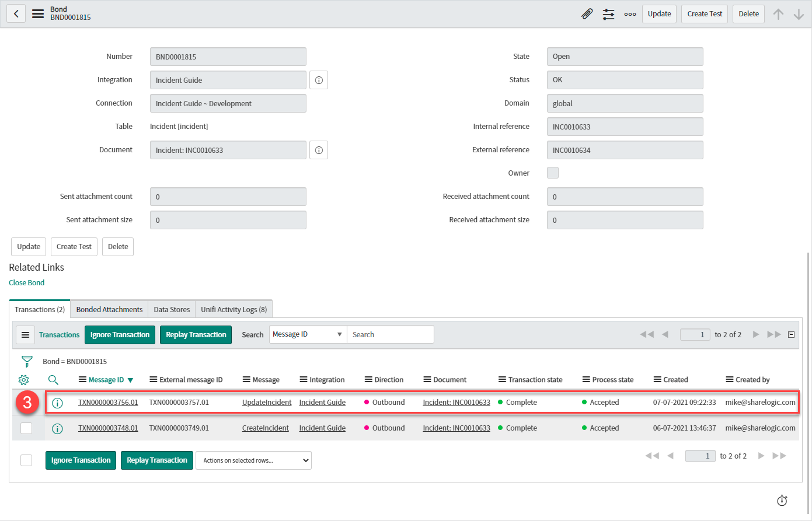Click the paperclip attachments icon
The height and width of the screenshot is (521, 812).
pos(587,14)
